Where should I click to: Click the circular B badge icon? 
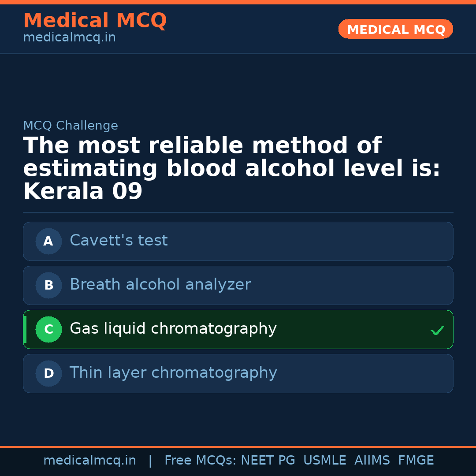tap(48, 285)
